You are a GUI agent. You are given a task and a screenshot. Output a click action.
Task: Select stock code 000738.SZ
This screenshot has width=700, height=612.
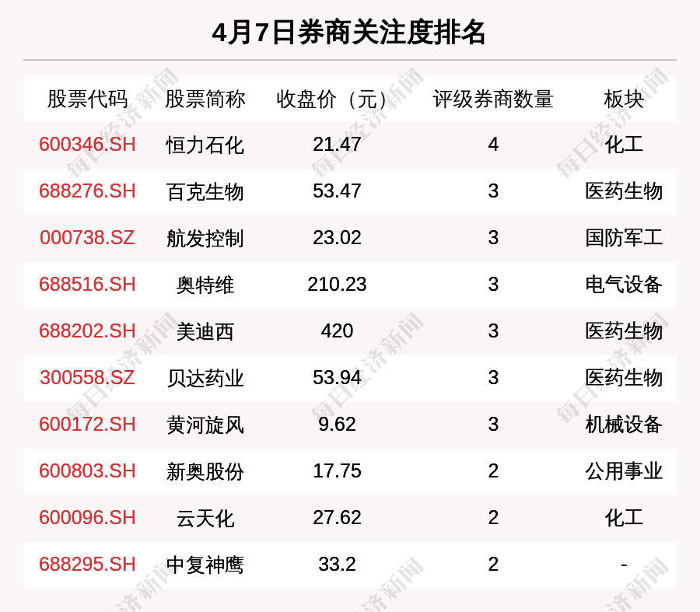(87, 237)
